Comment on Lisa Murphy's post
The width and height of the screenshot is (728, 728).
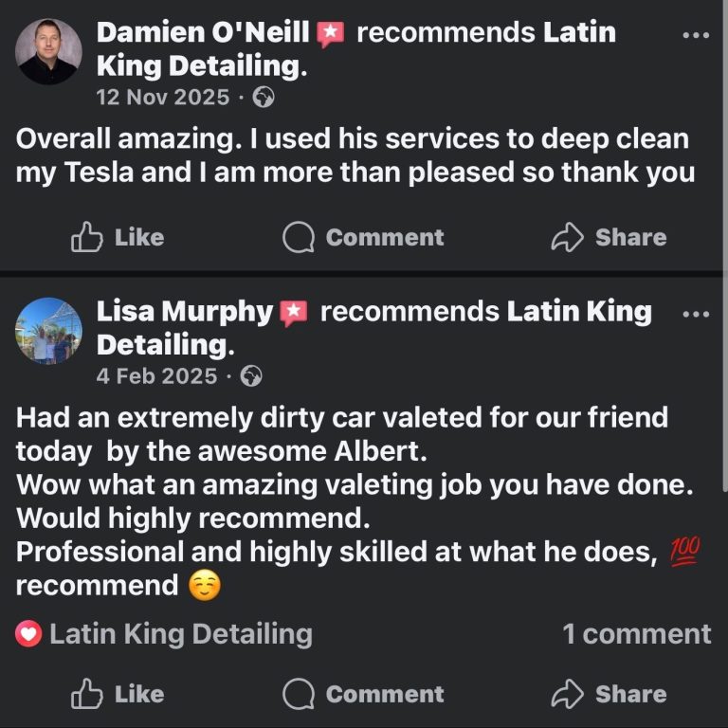(364, 694)
